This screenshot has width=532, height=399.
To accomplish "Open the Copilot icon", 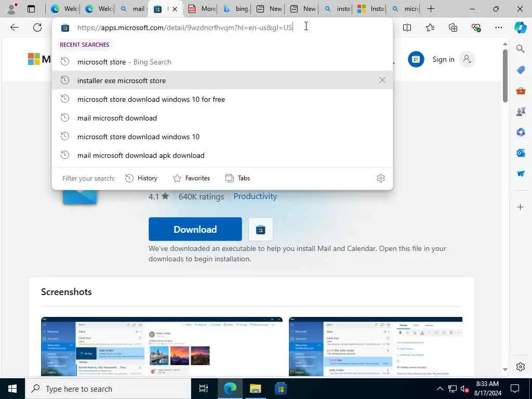I will click(520, 28).
